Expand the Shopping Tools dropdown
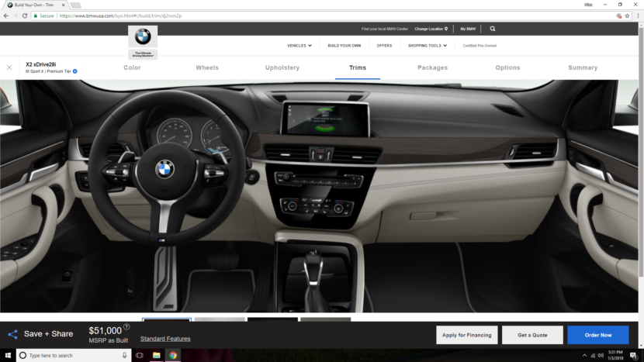Image resolution: width=644 pixels, height=362 pixels. point(427,46)
